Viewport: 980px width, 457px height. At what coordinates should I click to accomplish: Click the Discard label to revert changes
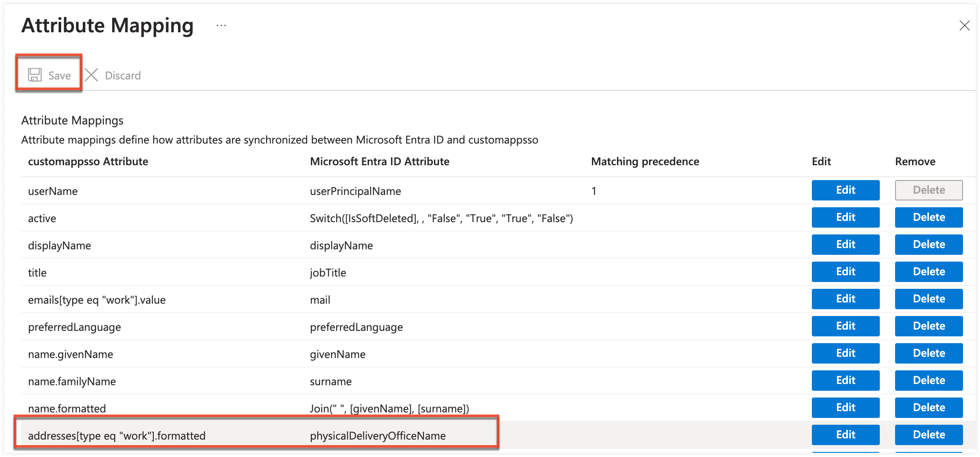pyautogui.click(x=123, y=75)
